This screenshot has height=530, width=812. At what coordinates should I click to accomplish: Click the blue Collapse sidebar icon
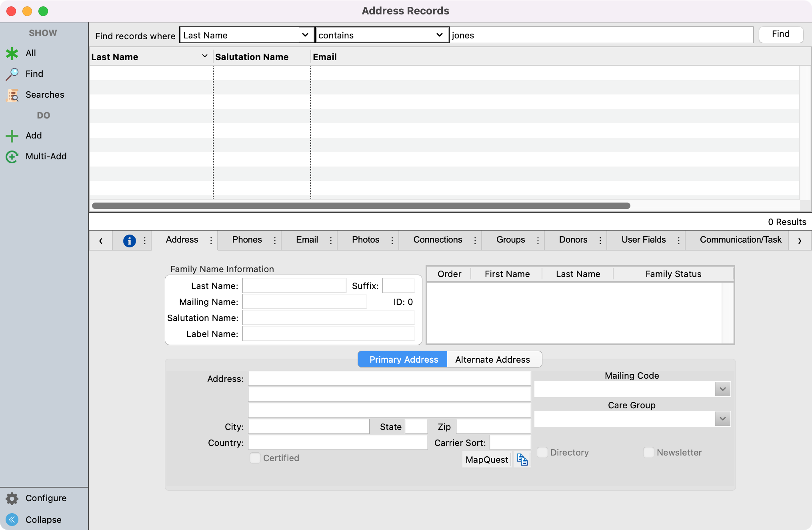pyautogui.click(x=12, y=520)
